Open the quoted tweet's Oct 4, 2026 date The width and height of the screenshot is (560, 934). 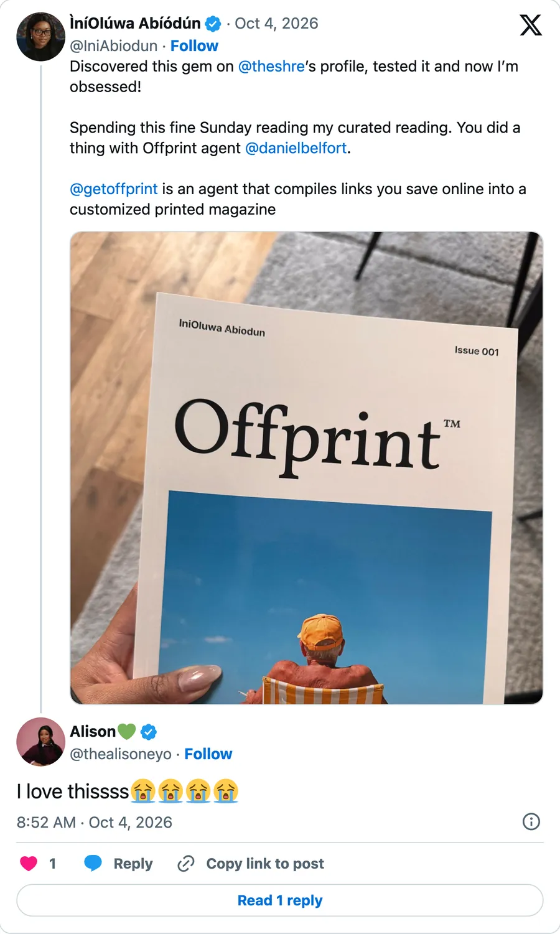click(276, 24)
